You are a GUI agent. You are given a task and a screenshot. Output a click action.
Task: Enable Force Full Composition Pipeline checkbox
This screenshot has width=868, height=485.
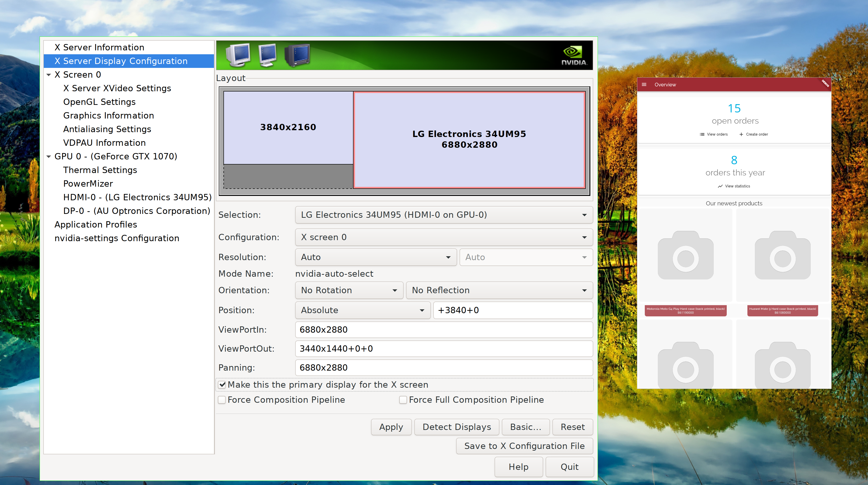pyautogui.click(x=403, y=400)
